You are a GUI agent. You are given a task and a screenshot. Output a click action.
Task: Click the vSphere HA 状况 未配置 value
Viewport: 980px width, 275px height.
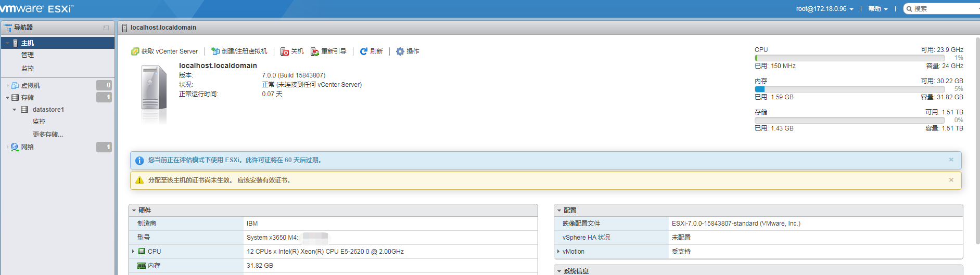pos(681,238)
